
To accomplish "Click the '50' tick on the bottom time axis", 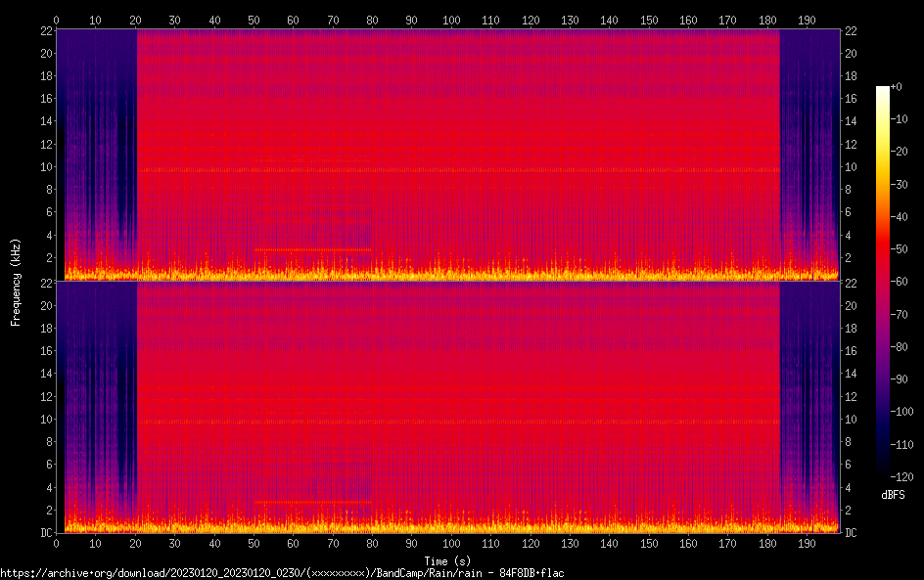I will [x=254, y=543].
